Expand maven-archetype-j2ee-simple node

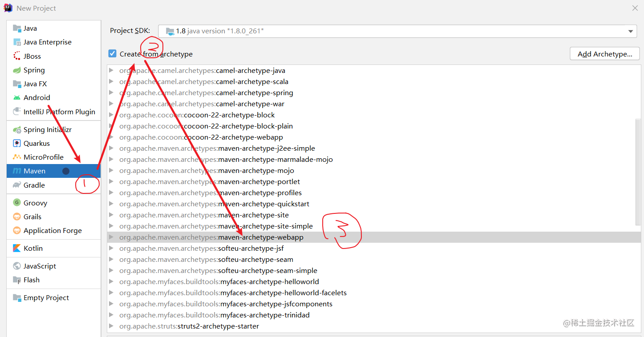pos(111,148)
